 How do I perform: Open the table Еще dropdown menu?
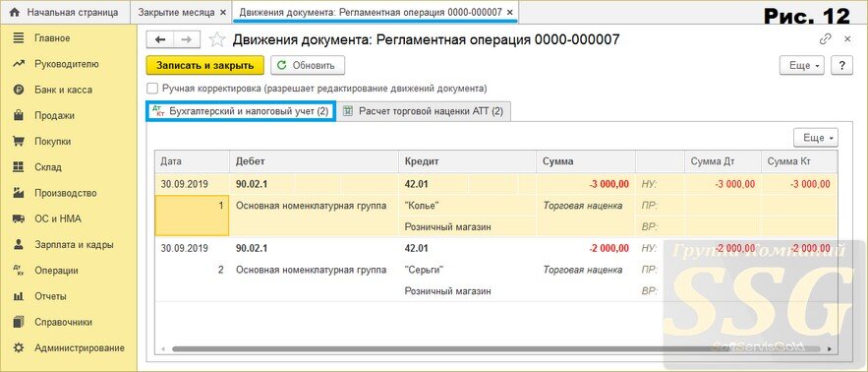tap(816, 138)
